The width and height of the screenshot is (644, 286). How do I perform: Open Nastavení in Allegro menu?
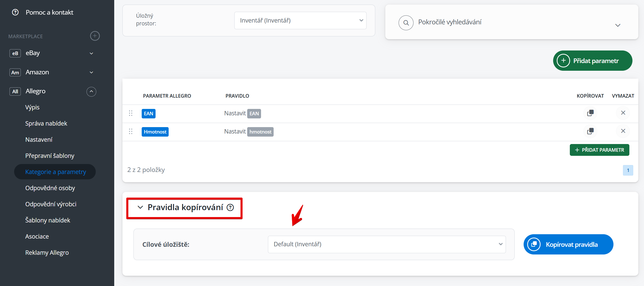39,140
